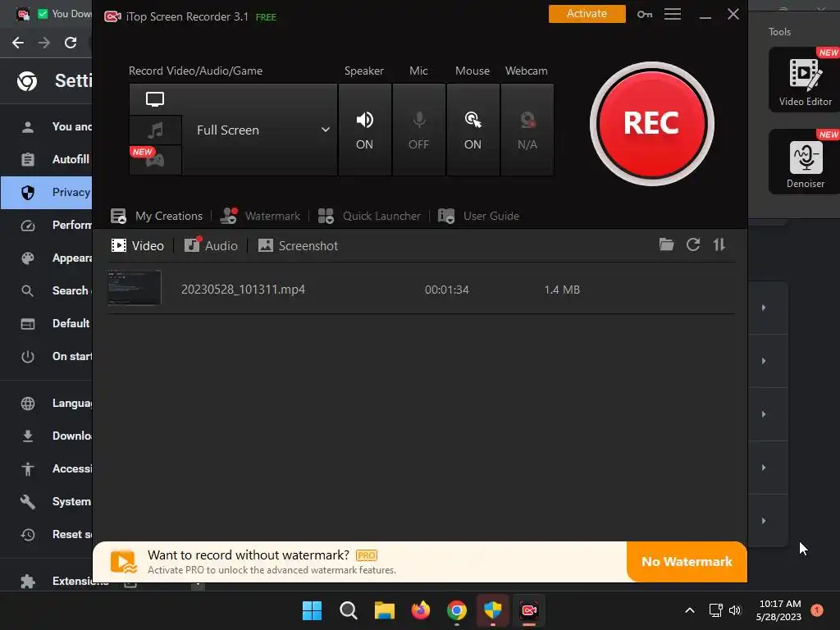Open Chrome Settings Reset settings section

(47, 534)
